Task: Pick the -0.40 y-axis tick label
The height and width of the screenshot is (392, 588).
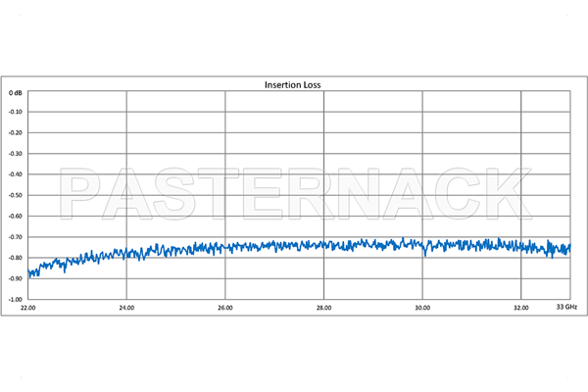Action: click(16, 174)
